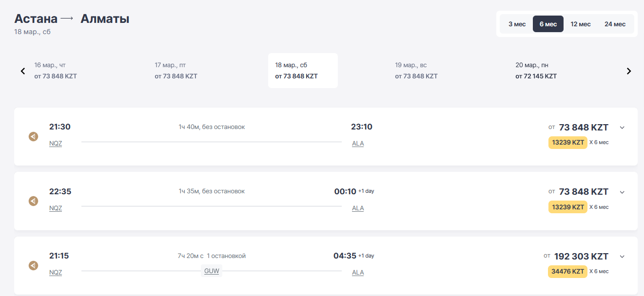The width and height of the screenshot is (644, 296).
Task: Expand details of the 21:30 flight
Action: click(x=622, y=128)
